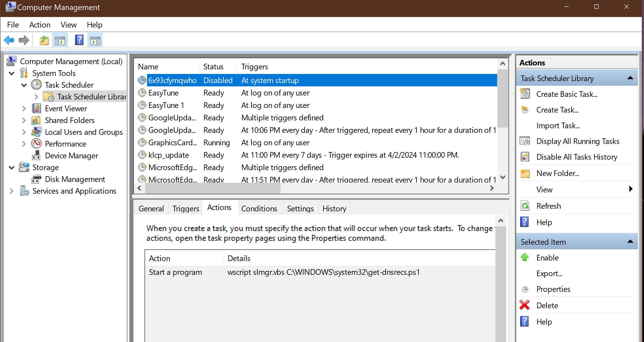Click the blue Help toolbar icon

point(79,40)
